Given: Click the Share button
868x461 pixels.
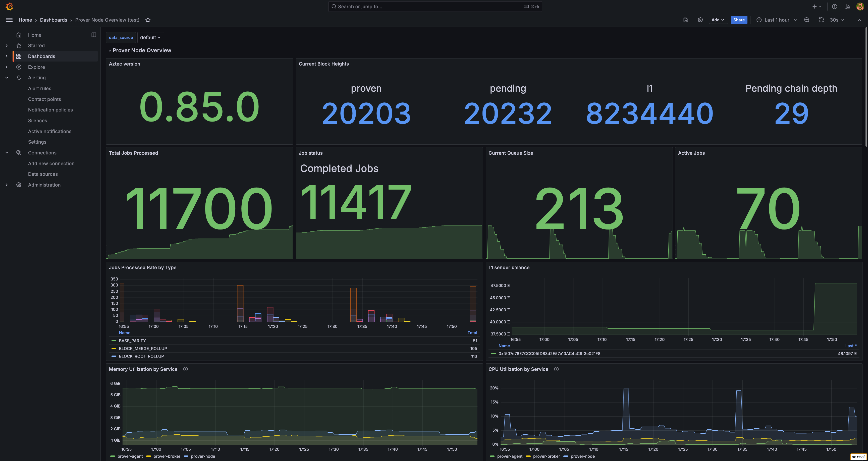Looking at the screenshot, I should pyautogui.click(x=739, y=20).
